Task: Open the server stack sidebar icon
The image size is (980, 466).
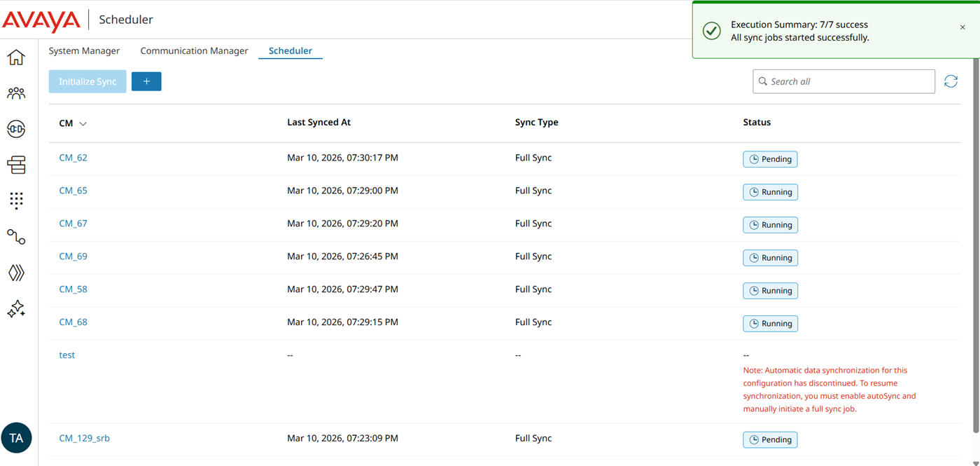Action: (x=16, y=165)
